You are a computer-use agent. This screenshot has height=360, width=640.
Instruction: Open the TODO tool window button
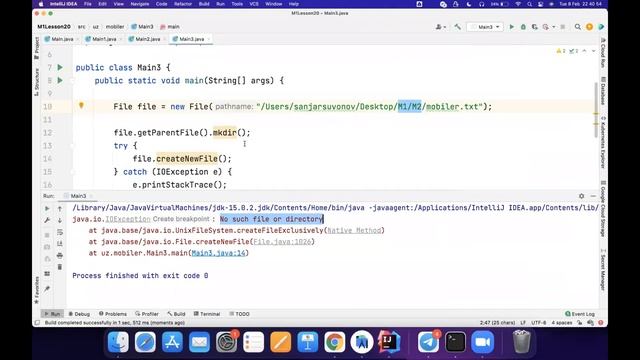coord(240,314)
